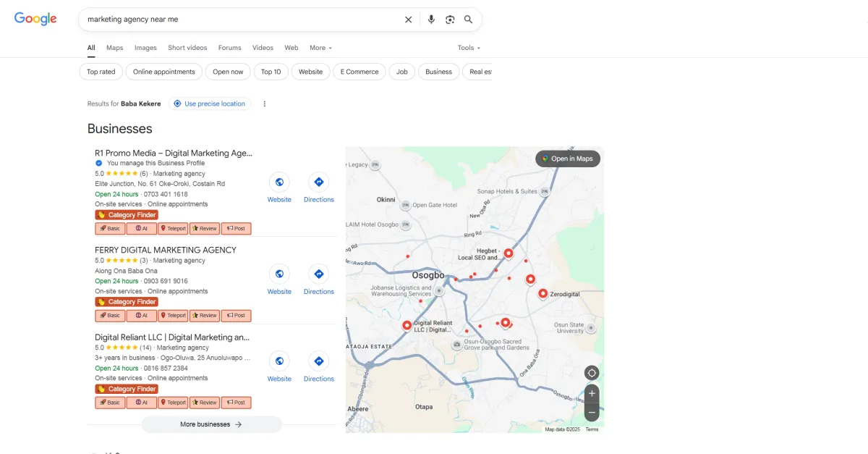Click the Google logo
The height and width of the screenshot is (454, 868).
click(35, 20)
